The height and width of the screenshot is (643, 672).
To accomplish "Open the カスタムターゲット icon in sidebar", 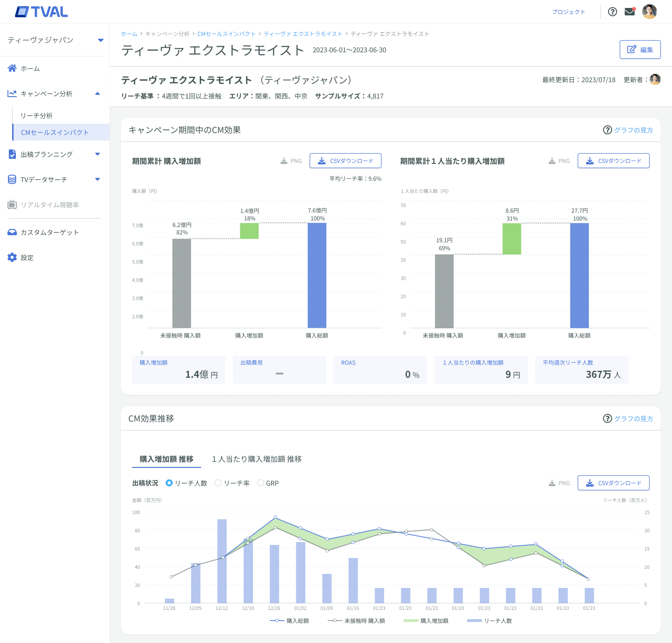I will 12,232.
